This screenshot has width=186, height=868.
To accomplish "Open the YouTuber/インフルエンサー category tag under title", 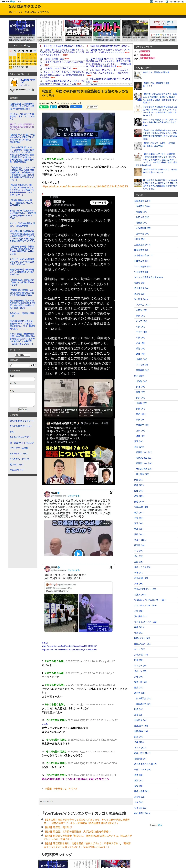I will pyautogui.click(x=71, y=103).
